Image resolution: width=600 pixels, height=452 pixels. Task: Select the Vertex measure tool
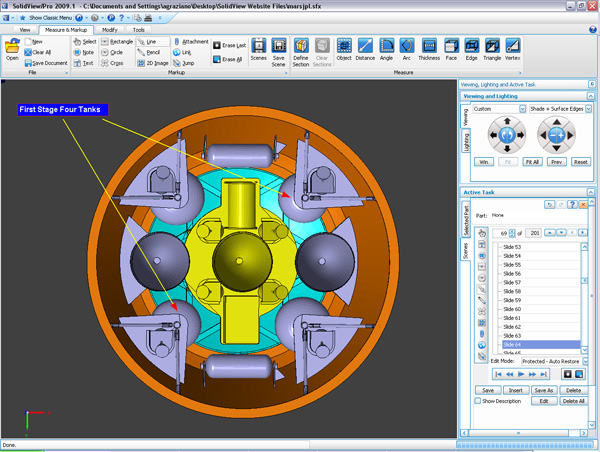[x=512, y=49]
